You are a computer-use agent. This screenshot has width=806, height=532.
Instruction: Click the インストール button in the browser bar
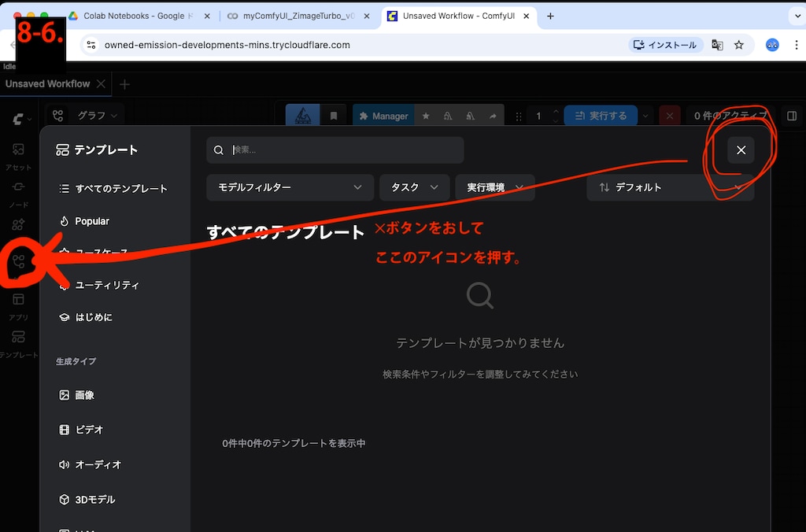665,45
